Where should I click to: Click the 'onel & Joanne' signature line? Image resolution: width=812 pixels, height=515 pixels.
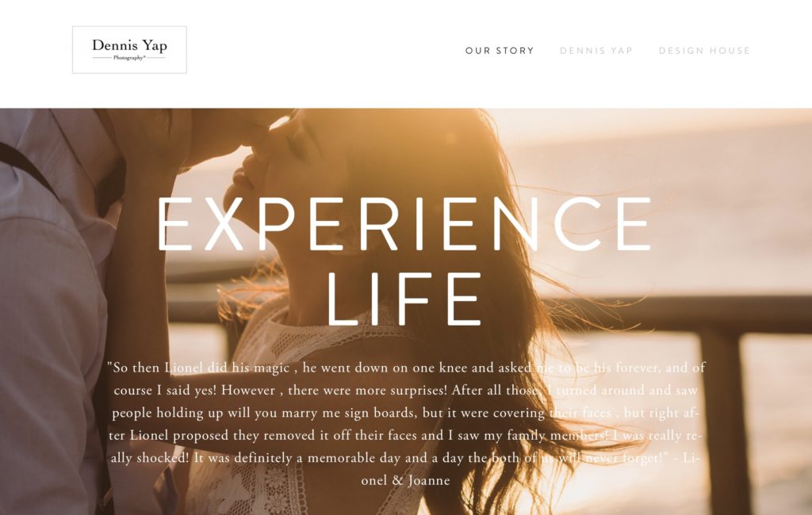point(406,480)
